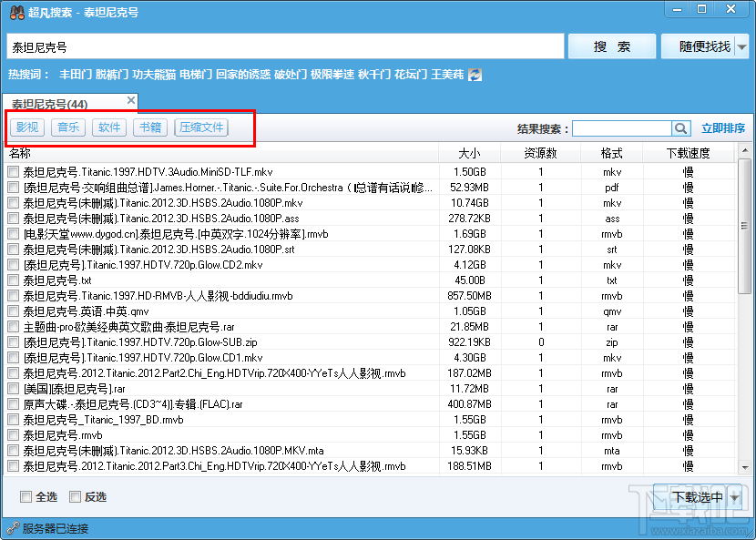The width and height of the screenshot is (756, 540).
Task: Select the 泰坦尼克号_Titanic_1997_BD.rmvb checkbox
Action: [x=13, y=420]
